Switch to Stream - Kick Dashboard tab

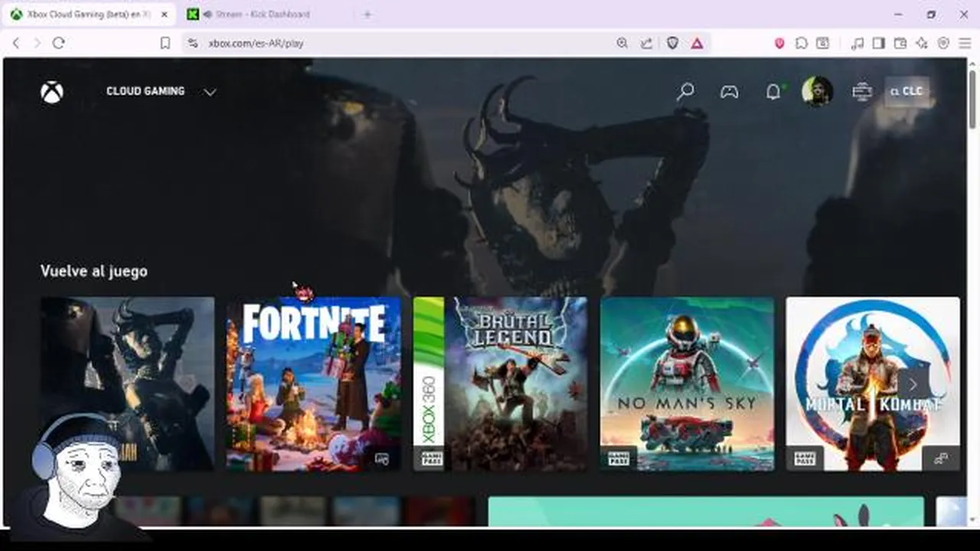tap(262, 15)
